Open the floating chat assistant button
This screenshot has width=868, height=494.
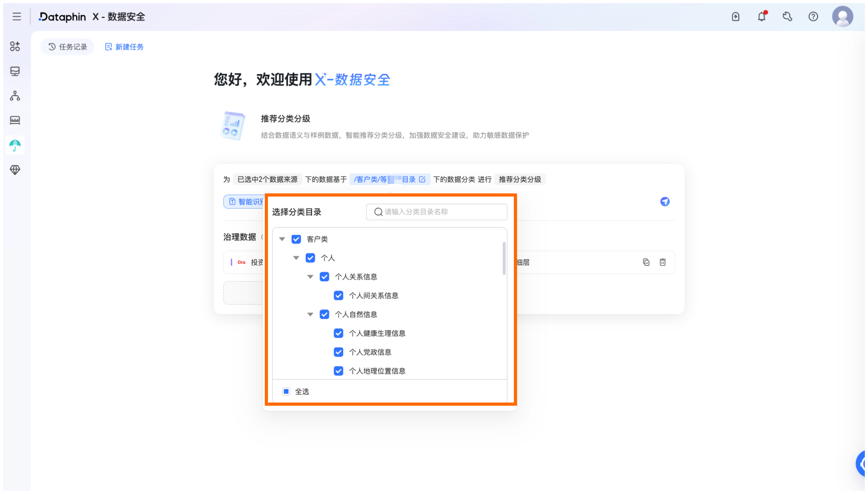(862, 464)
